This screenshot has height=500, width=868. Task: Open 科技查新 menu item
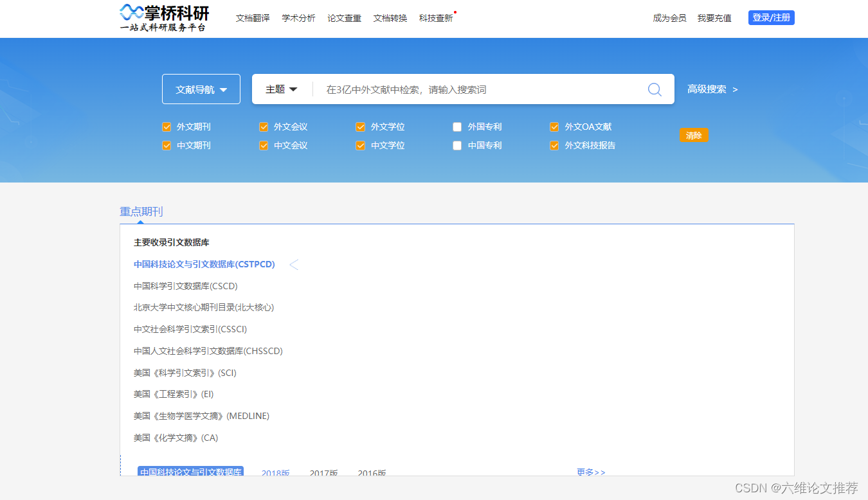437,18
